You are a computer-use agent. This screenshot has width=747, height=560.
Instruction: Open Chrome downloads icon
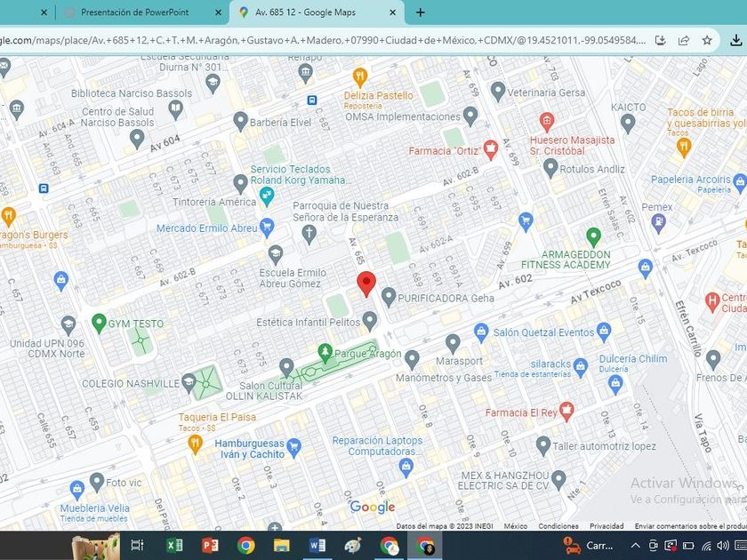point(736,41)
